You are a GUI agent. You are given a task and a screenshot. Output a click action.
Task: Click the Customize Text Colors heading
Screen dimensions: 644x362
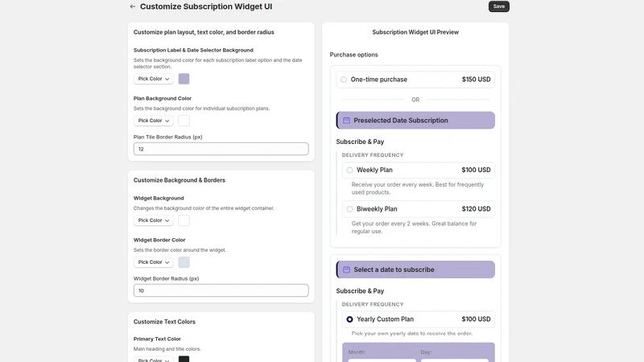click(x=164, y=322)
